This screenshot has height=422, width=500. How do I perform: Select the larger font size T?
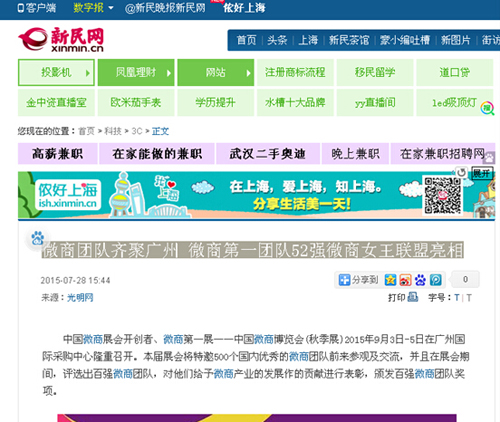point(457,297)
